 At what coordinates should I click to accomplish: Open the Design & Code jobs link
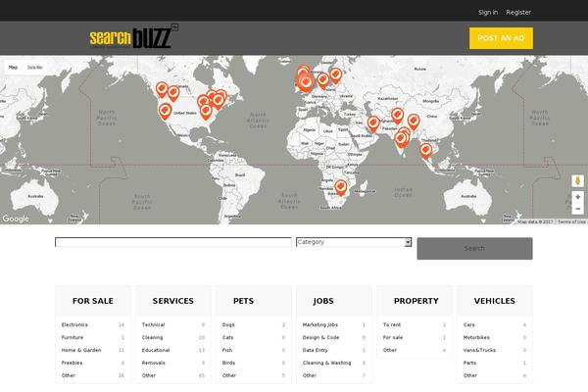[x=320, y=337]
